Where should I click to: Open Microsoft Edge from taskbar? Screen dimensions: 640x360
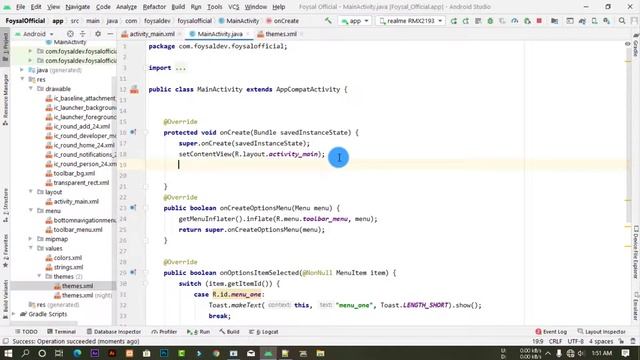point(77,353)
